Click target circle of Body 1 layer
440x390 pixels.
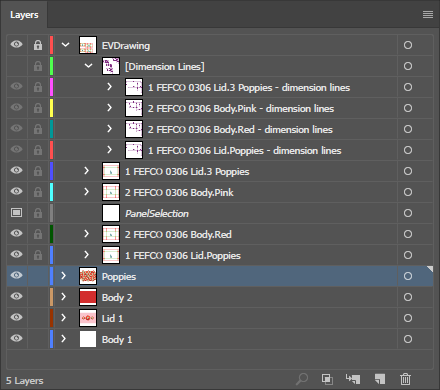click(x=408, y=339)
